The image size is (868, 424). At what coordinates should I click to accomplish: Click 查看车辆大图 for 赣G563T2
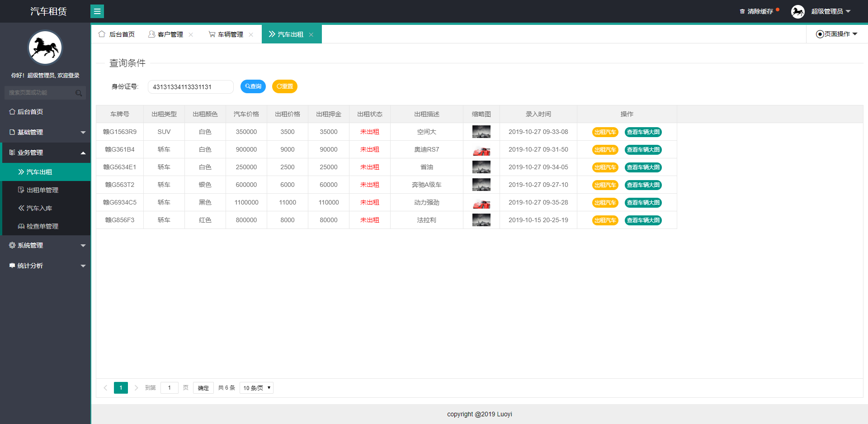643,185
